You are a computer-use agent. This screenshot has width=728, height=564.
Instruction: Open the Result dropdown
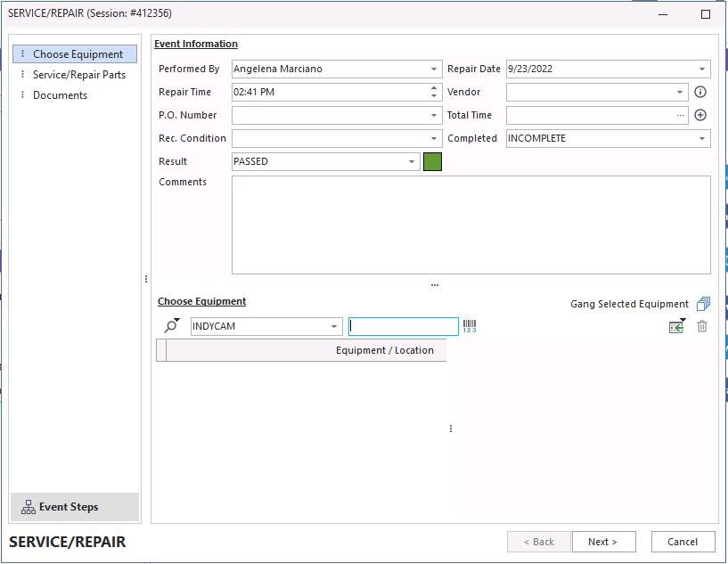click(412, 161)
